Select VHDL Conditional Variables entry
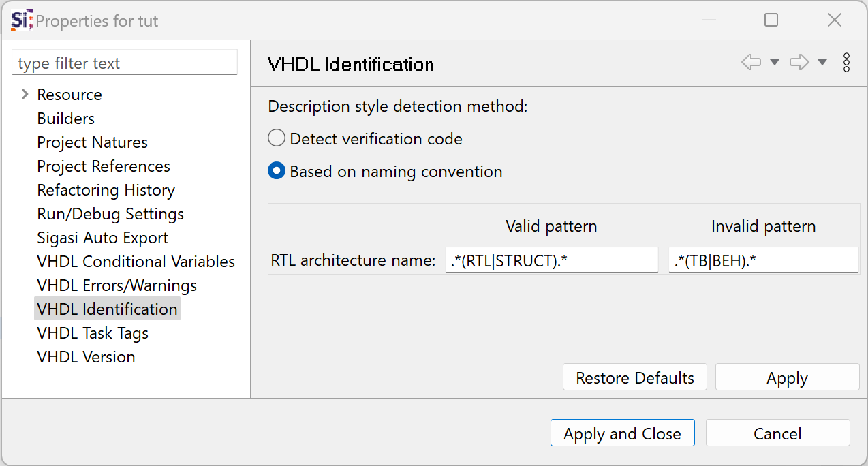Screen dimensions: 868x466 pos(136,262)
